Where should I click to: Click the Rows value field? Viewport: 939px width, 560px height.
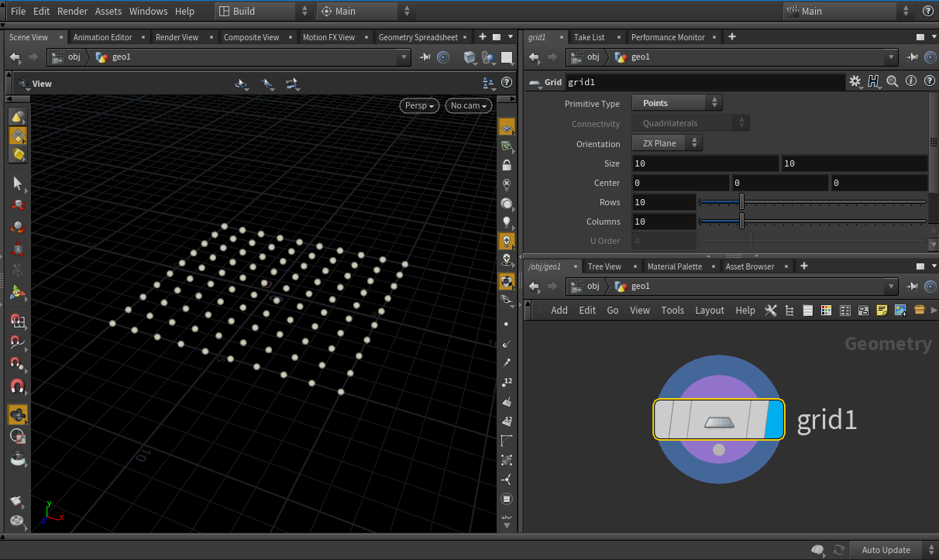click(664, 202)
